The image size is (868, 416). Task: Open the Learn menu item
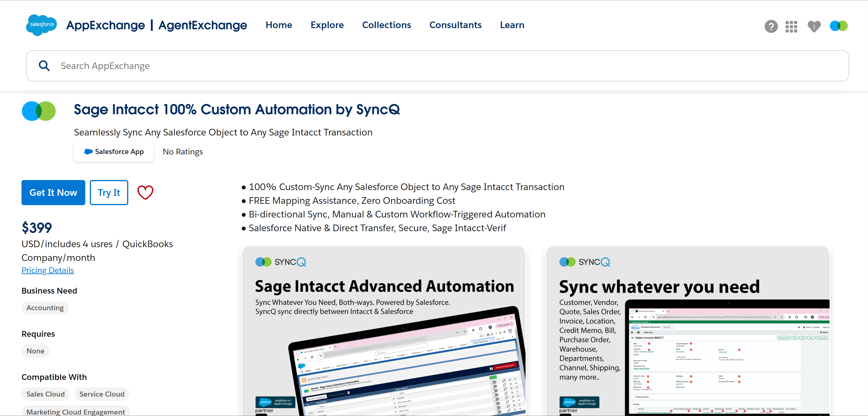click(512, 25)
